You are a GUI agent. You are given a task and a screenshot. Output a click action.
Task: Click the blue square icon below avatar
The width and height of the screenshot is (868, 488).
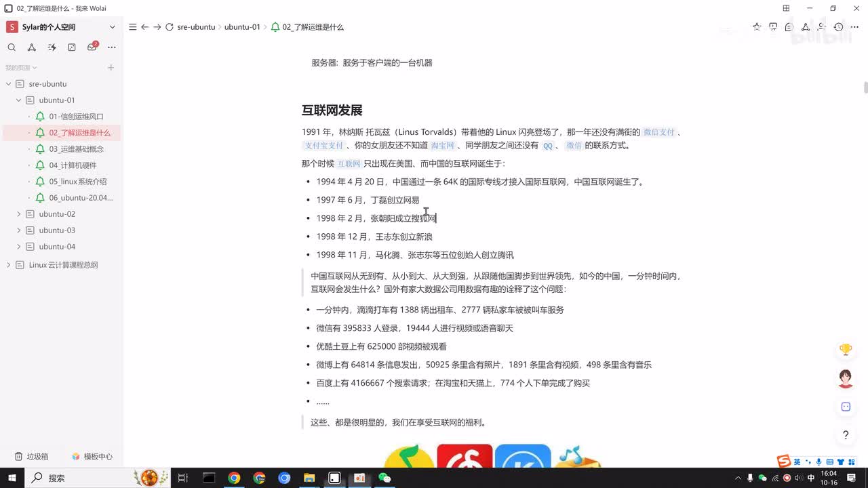pyautogui.click(x=846, y=407)
